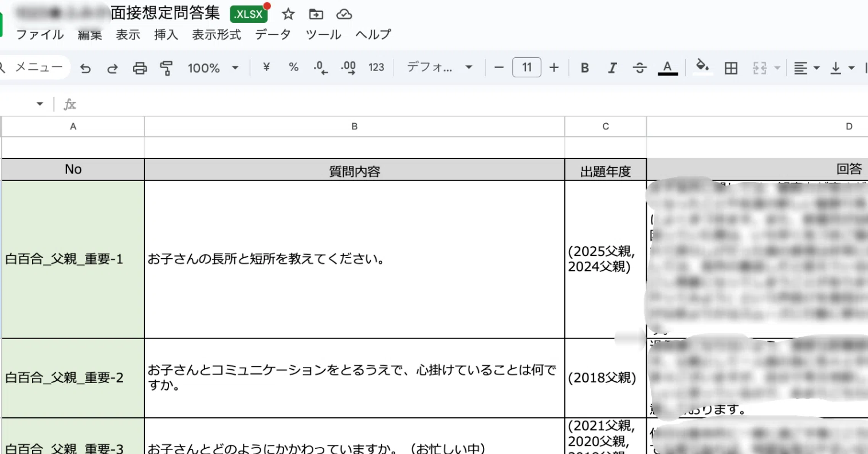Viewport: 868px width, 454px height.
Task: Open the text color picker
Action: coord(667,68)
